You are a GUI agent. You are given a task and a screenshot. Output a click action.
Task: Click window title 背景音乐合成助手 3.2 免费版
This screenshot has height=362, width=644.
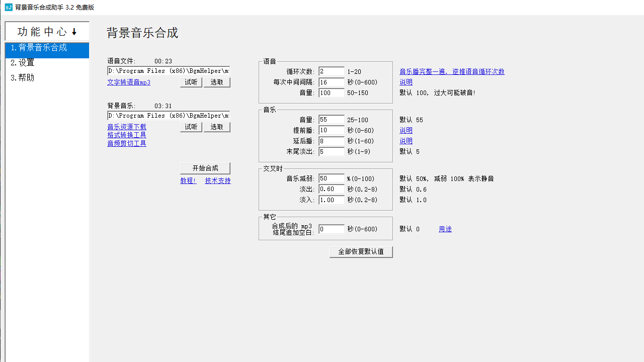[54, 8]
